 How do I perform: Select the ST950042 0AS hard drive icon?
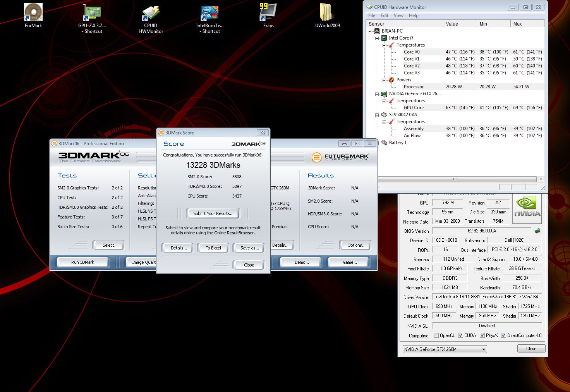click(x=384, y=115)
